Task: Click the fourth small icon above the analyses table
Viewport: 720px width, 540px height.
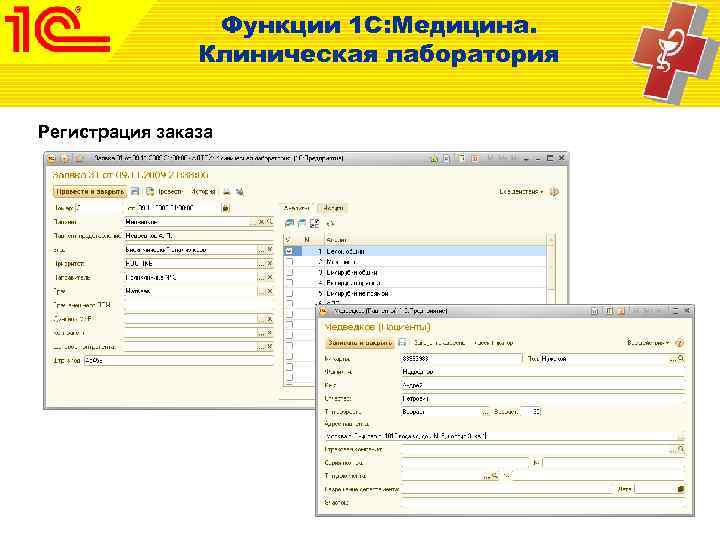Action: coord(330,224)
